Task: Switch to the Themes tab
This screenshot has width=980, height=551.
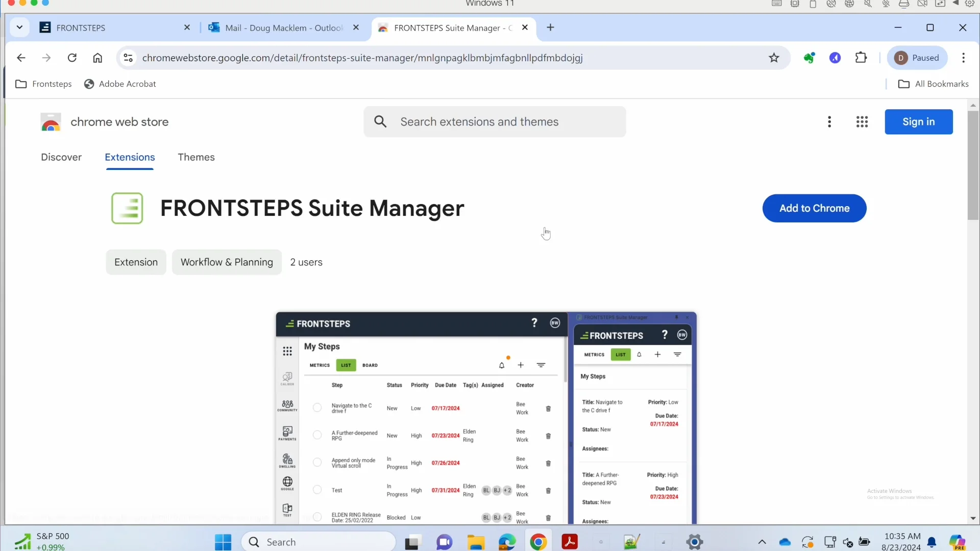Action: point(196,157)
